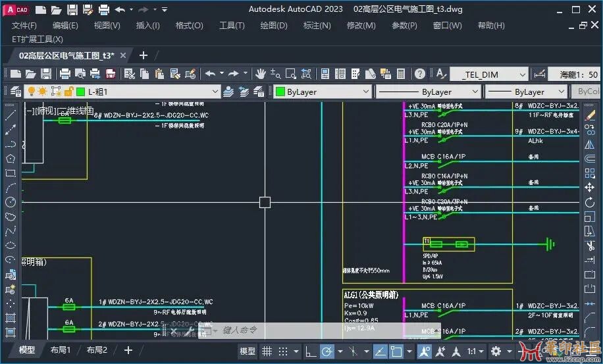This screenshot has height=364, width=603.
Task: Toggle Polar Tracking in status bar
Action: tap(327, 351)
